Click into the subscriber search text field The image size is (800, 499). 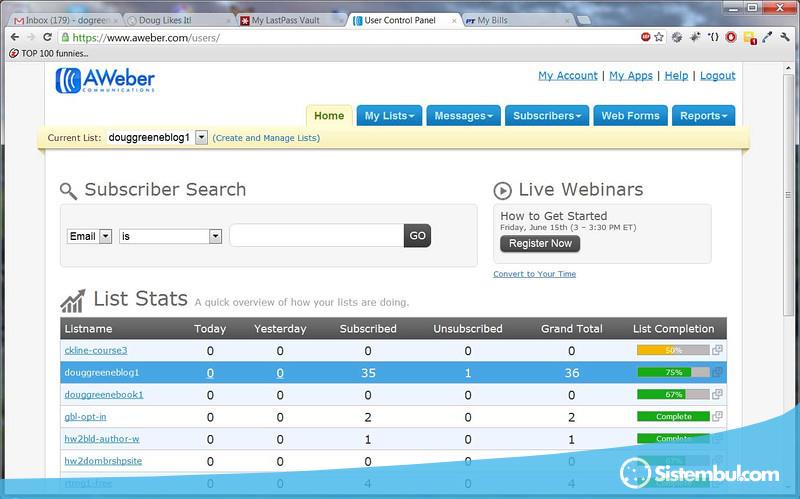coord(317,236)
